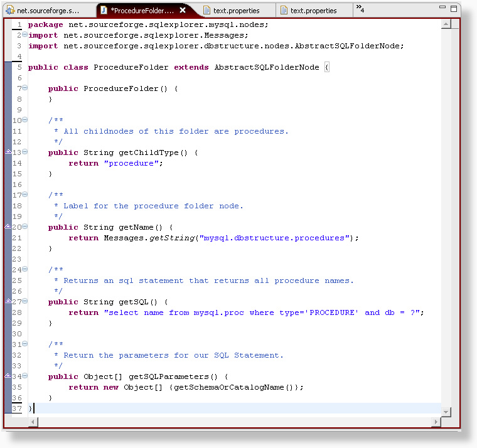This screenshot has height=448, width=477.
Task: Click the file icon on second text.properties tab
Action: coord(284,10)
